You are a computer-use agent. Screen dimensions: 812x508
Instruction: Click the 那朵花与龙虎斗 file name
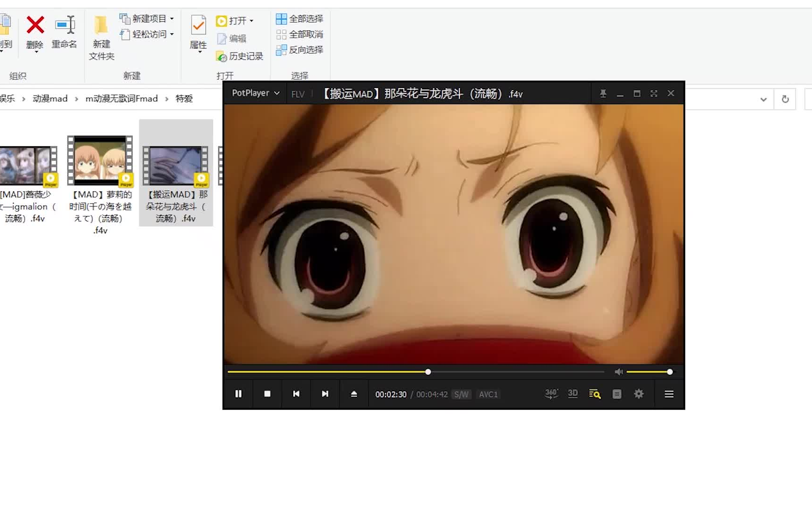tap(176, 206)
